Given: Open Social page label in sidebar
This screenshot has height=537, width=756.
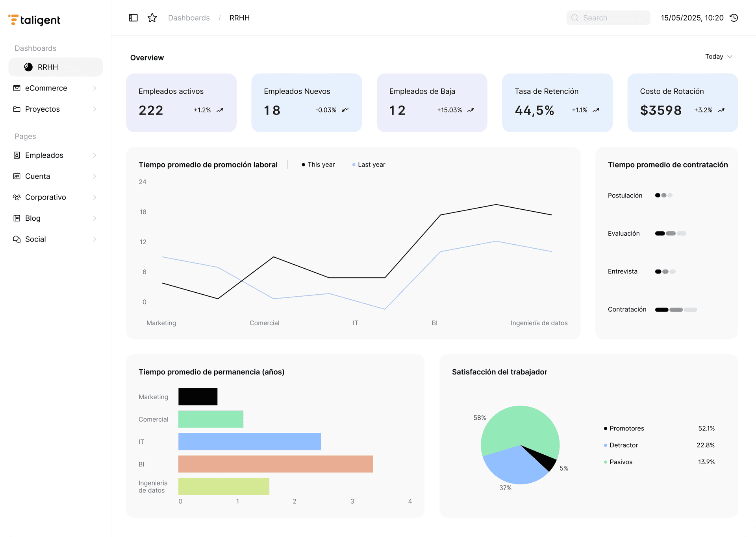Looking at the screenshot, I should click(x=35, y=239).
